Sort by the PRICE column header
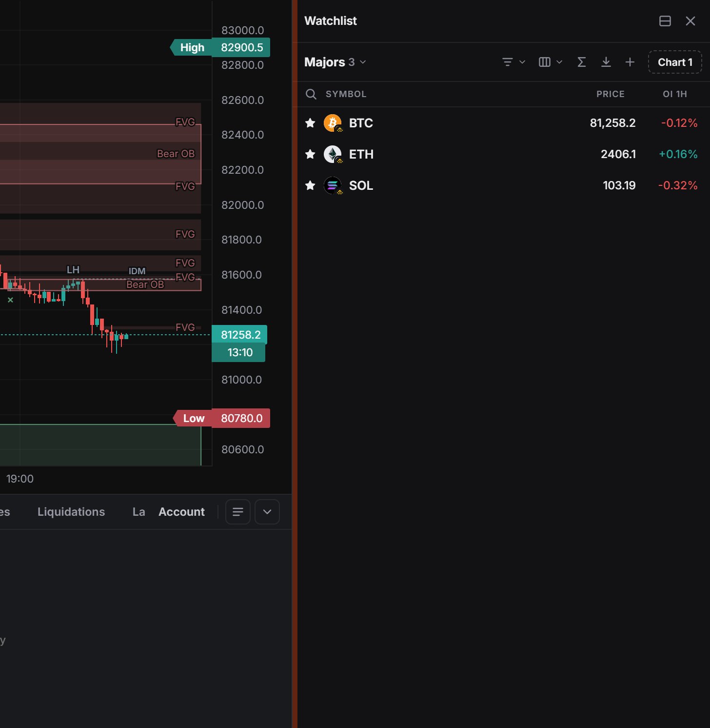 (x=611, y=94)
